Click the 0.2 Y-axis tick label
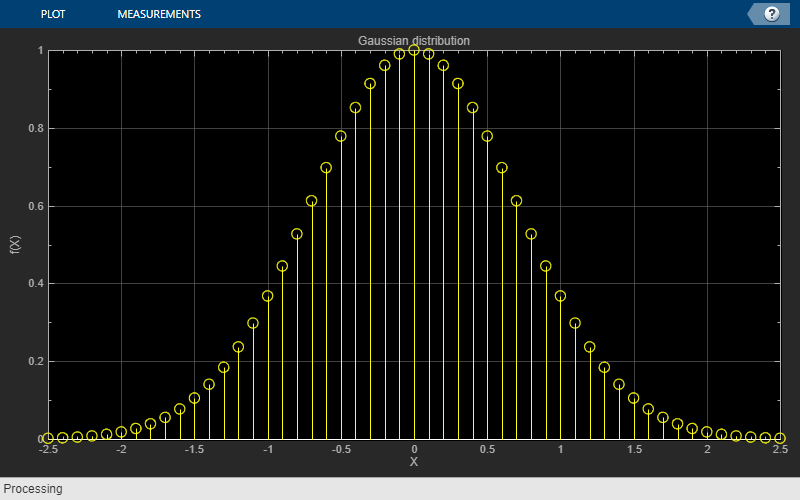Screen dimensions: 800x500 36,362
